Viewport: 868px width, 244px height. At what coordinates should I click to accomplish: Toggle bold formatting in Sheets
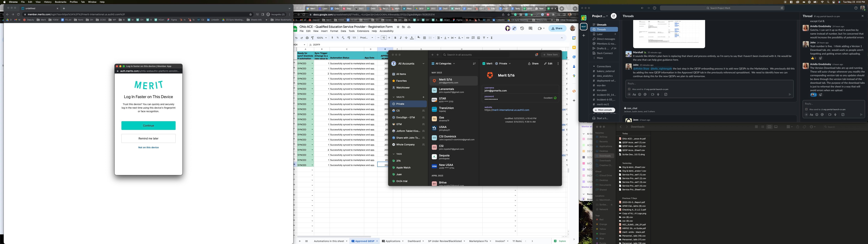tap(395, 38)
